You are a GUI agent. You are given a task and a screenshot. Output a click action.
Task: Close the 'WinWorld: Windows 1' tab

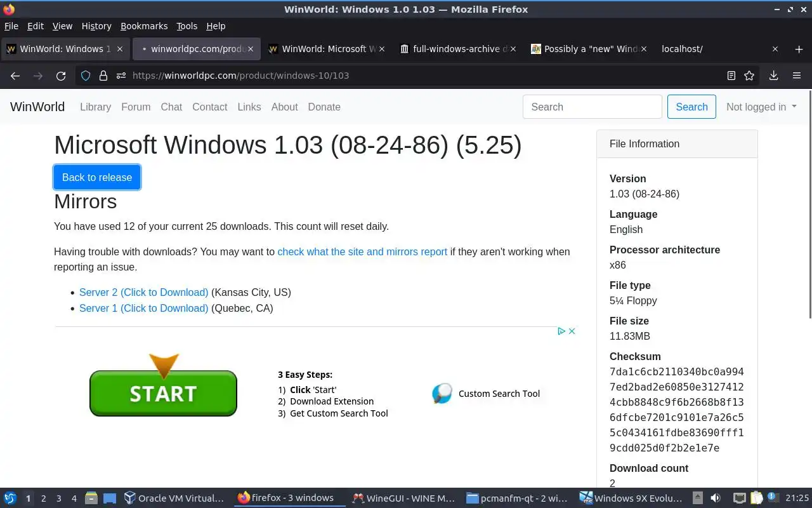point(120,49)
